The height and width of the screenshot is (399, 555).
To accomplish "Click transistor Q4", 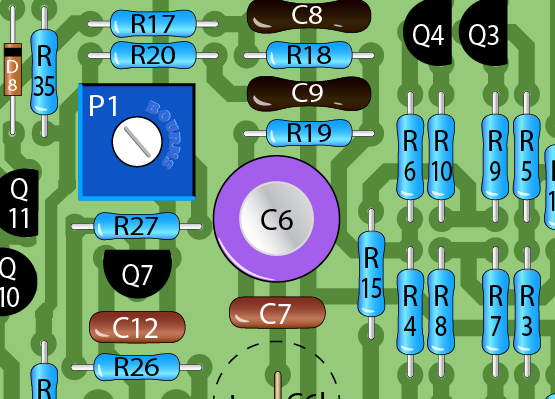I will pyautogui.click(x=428, y=34).
